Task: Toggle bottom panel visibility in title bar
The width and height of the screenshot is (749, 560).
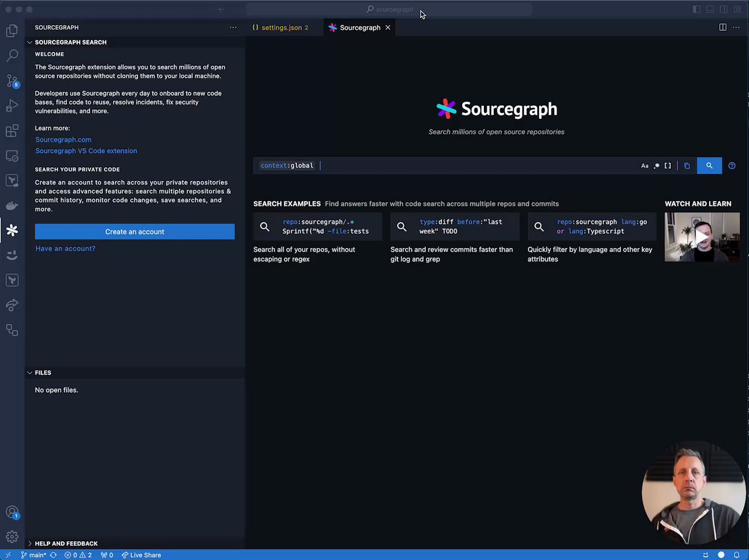Action: [710, 9]
